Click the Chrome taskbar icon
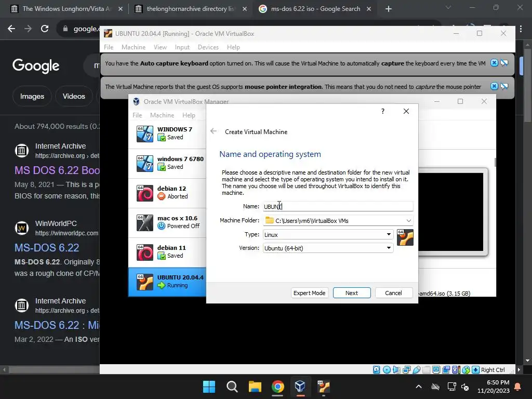The width and height of the screenshot is (532, 399). (277, 387)
